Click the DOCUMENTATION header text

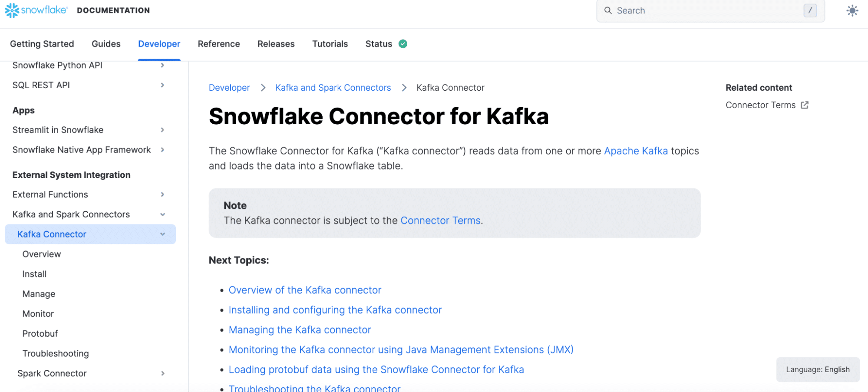click(x=113, y=10)
